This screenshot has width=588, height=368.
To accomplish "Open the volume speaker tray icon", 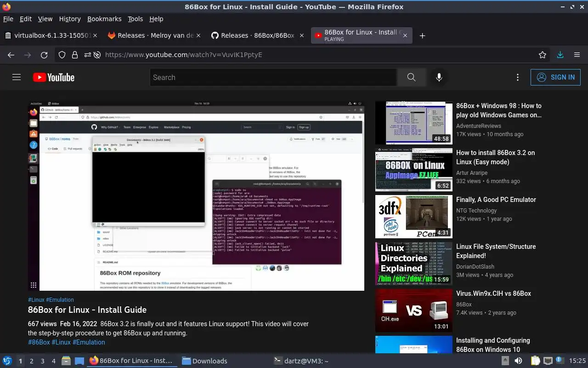I will tap(518, 361).
